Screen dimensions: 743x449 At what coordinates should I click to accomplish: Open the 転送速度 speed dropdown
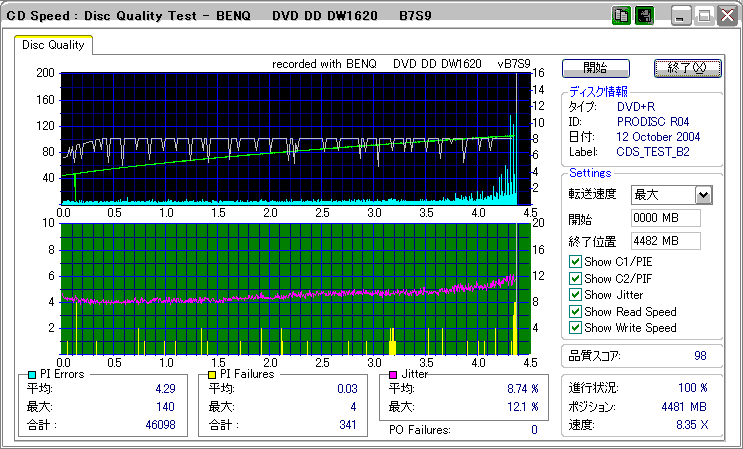[x=703, y=195]
